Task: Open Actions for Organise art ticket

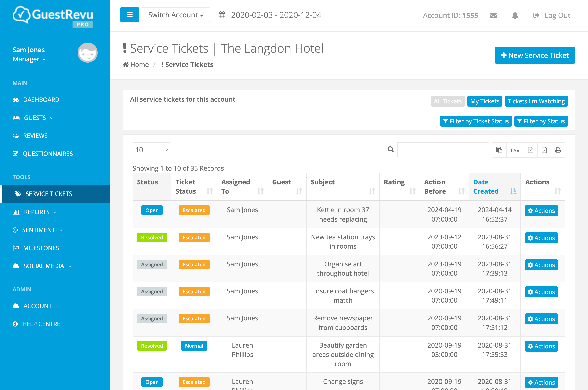Action: 541,265
